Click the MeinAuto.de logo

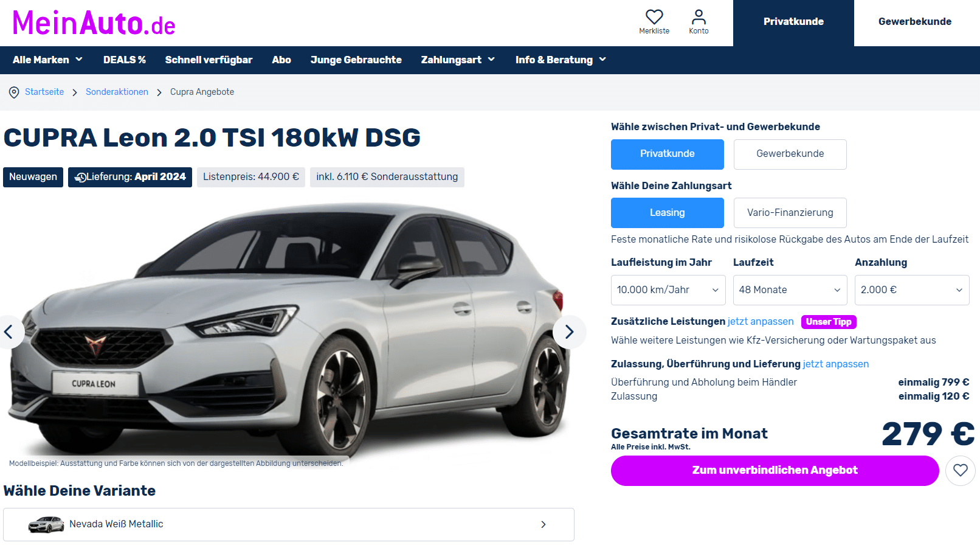(94, 23)
